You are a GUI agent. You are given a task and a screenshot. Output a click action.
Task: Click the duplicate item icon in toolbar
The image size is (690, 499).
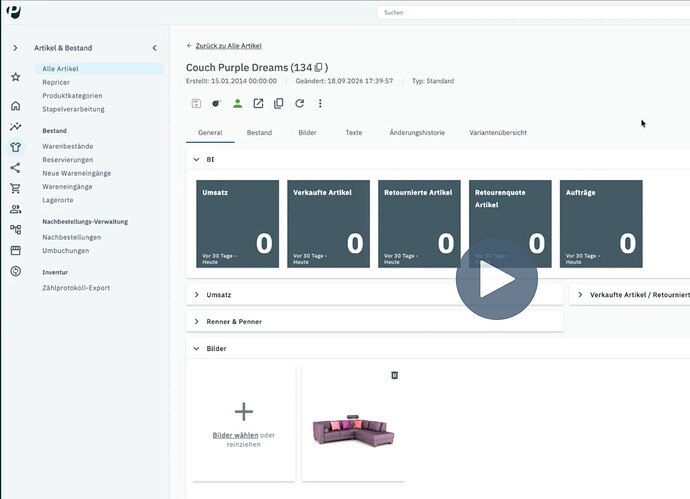pos(279,103)
